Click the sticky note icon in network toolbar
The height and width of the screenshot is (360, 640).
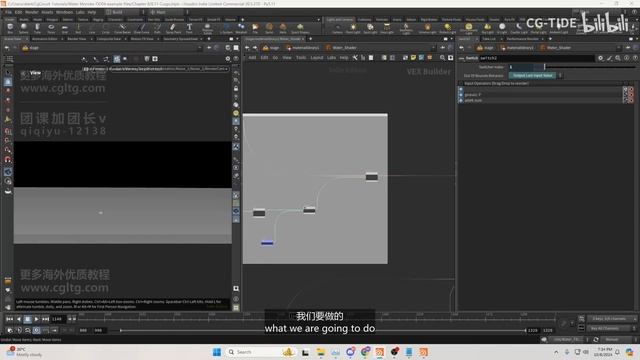(413, 58)
